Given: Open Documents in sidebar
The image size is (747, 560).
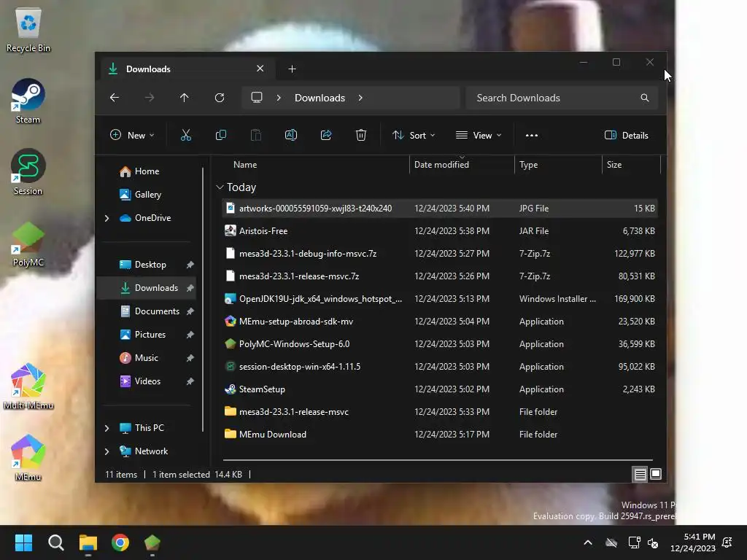Looking at the screenshot, I should click(157, 311).
